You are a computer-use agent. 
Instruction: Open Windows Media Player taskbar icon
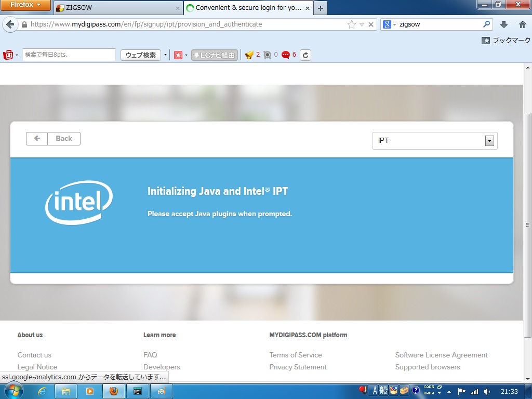pyautogui.click(x=89, y=392)
